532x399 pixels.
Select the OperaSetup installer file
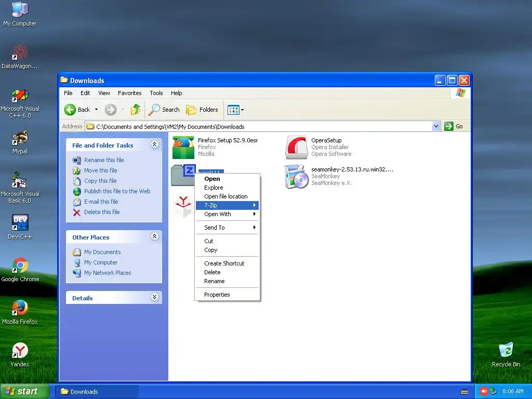click(x=318, y=147)
